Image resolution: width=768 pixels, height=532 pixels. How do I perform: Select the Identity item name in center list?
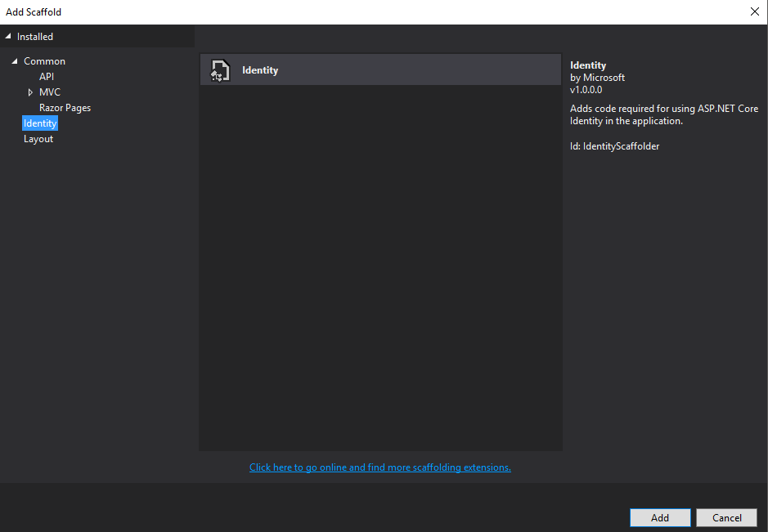(260, 70)
